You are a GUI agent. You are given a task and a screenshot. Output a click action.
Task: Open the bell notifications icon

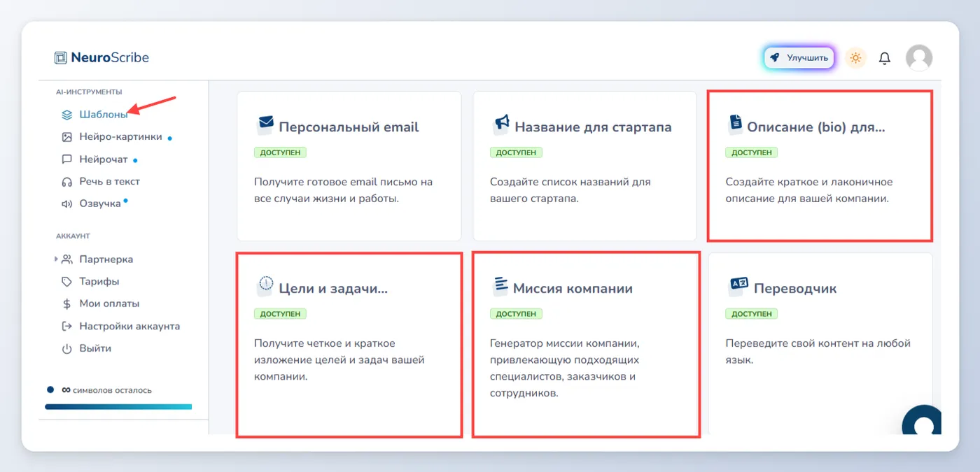tap(885, 58)
